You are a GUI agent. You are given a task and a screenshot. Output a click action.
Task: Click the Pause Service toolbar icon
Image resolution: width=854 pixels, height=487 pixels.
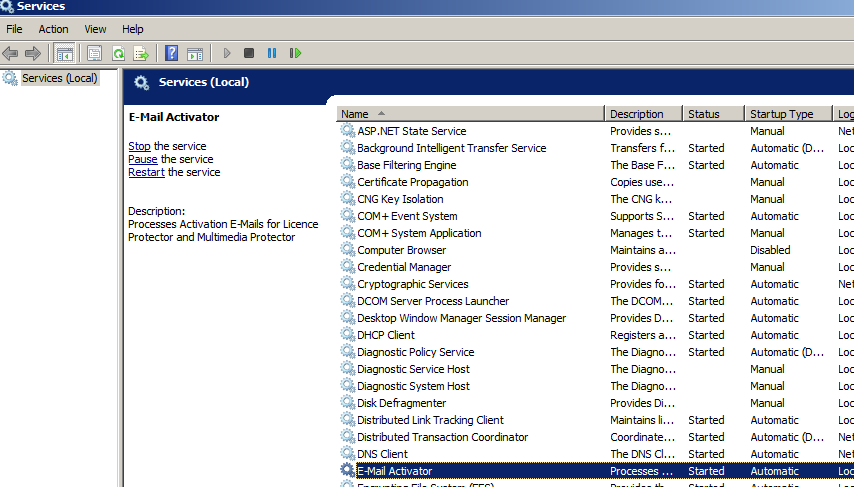pos(272,53)
